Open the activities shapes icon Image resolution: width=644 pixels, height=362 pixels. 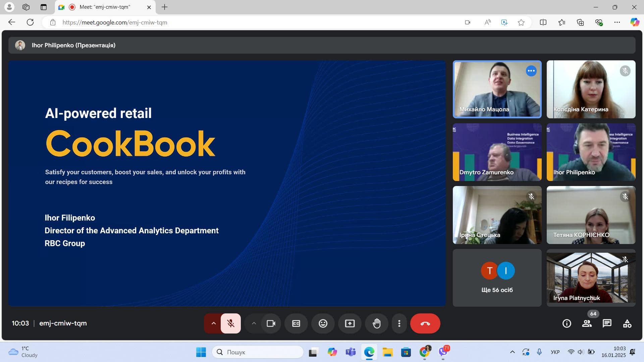627,323
